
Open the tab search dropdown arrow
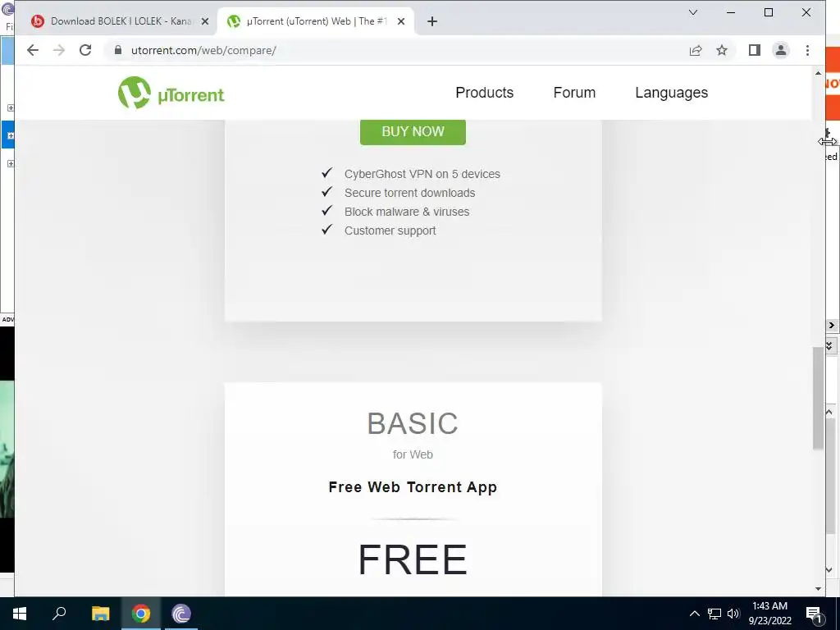tap(693, 12)
